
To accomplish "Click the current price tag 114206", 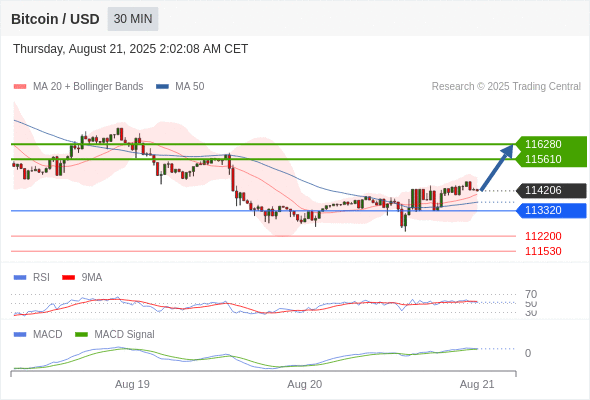I will point(552,190).
